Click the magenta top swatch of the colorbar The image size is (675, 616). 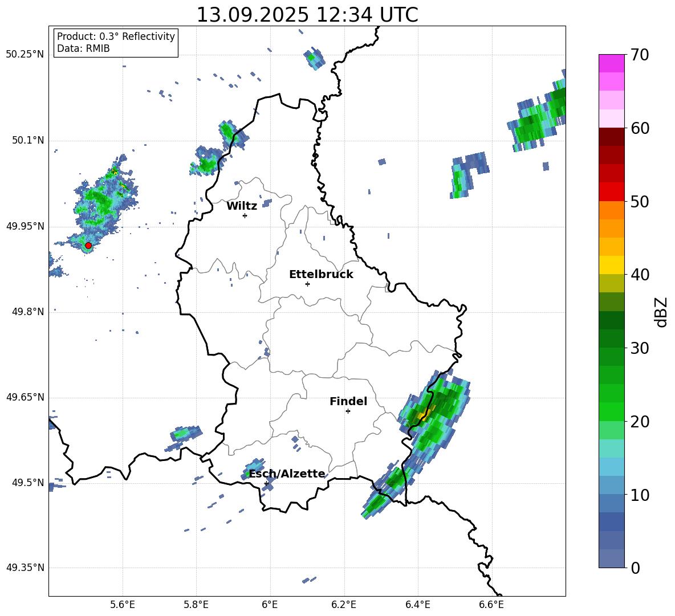point(611,64)
